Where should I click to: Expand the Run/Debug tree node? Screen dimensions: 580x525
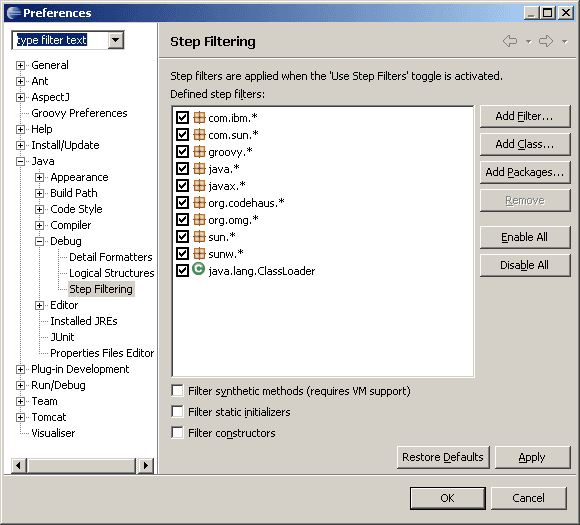[x=21, y=386]
